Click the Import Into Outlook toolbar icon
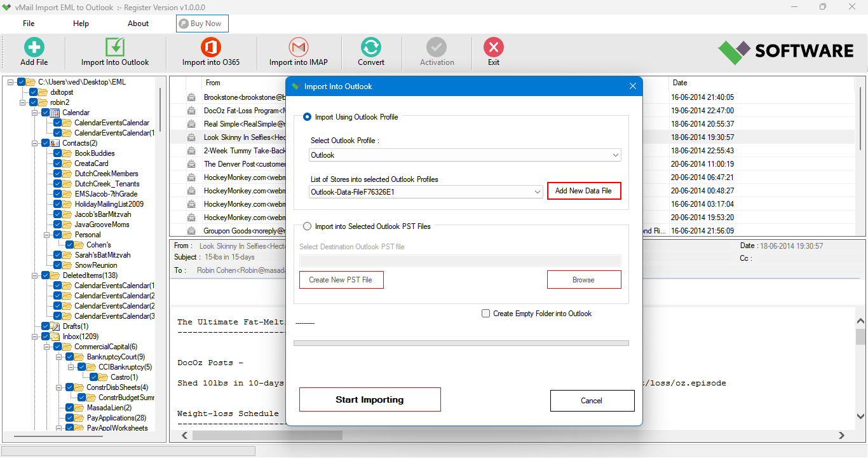The height and width of the screenshot is (458, 868). (x=115, y=48)
